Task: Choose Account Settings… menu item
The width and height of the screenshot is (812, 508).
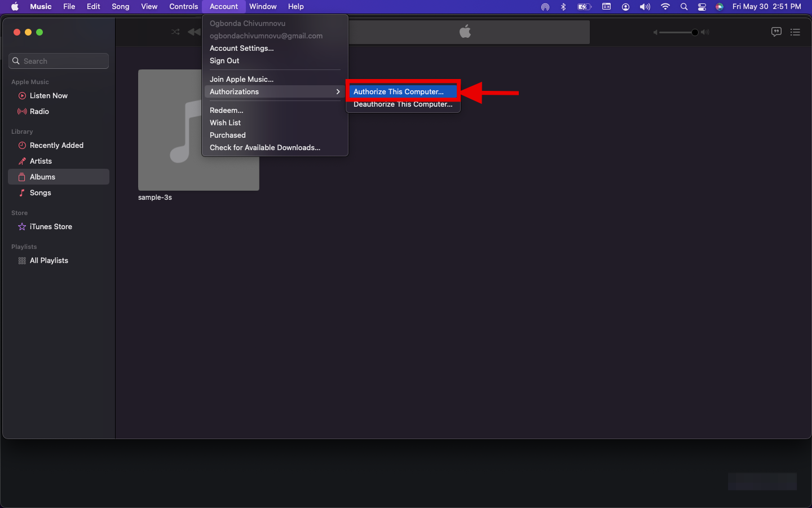Action: pyautogui.click(x=275, y=49)
